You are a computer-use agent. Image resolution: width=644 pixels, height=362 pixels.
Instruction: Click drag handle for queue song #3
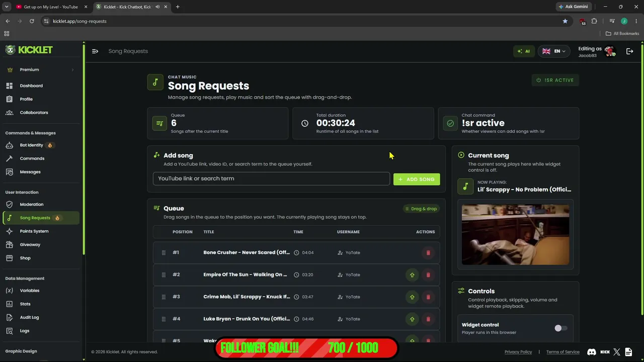(164, 297)
